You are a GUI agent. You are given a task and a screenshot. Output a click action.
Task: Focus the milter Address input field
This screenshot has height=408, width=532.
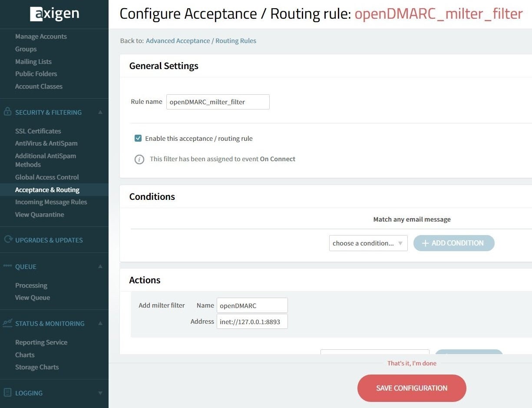(252, 322)
